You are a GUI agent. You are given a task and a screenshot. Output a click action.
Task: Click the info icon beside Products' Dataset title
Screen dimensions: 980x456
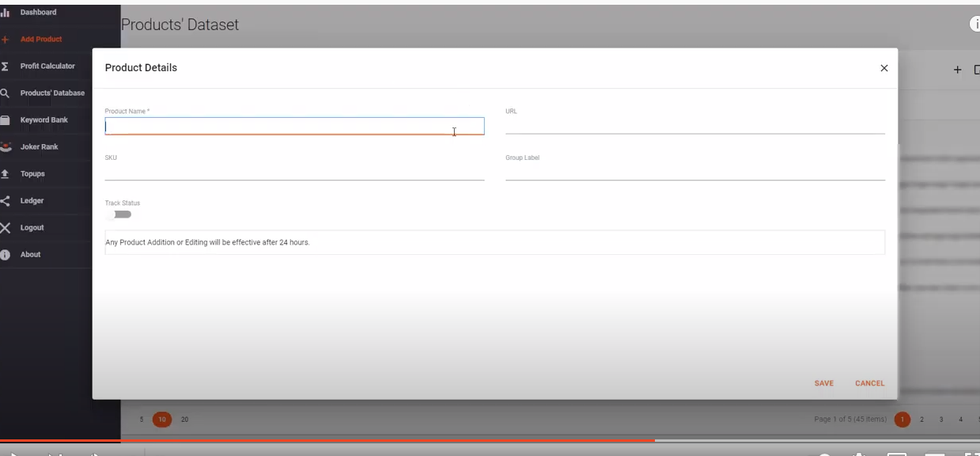pyautogui.click(x=975, y=25)
